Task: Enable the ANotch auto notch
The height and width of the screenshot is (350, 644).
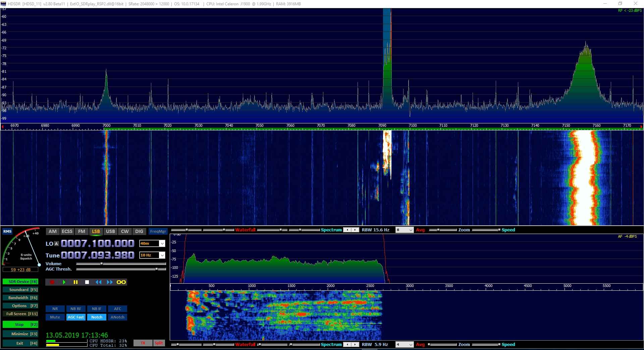Action: (x=117, y=317)
